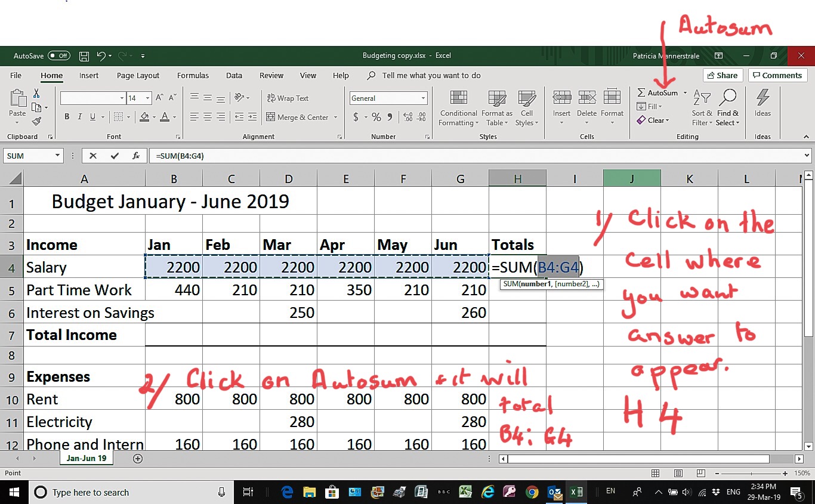Click the Share button
The height and width of the screenshot is (504, 815).
[723, 75]
